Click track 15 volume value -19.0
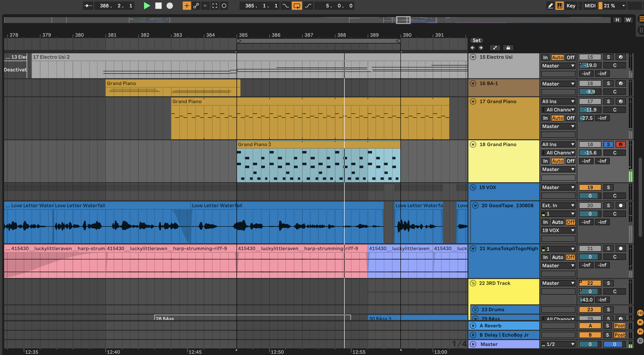Viewport: 644px width, 355px height. point(590,65)
